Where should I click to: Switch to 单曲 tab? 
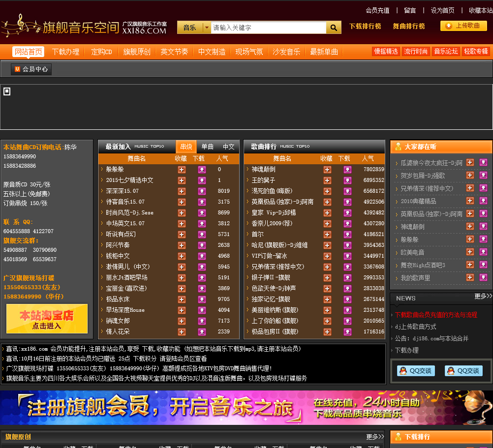pyautogui.click(x=207, y=147)
